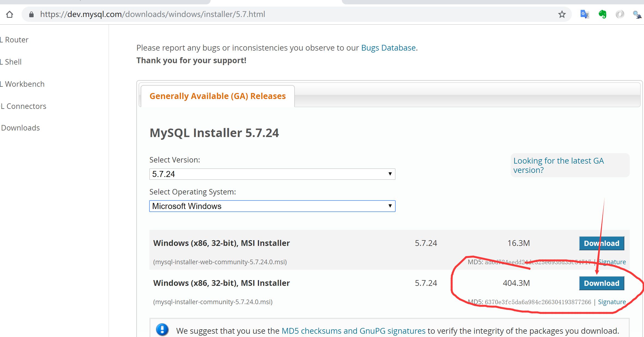644x337 pixels.
Task: Click the 404.3M file size value
Action: [x=516, y=283]
